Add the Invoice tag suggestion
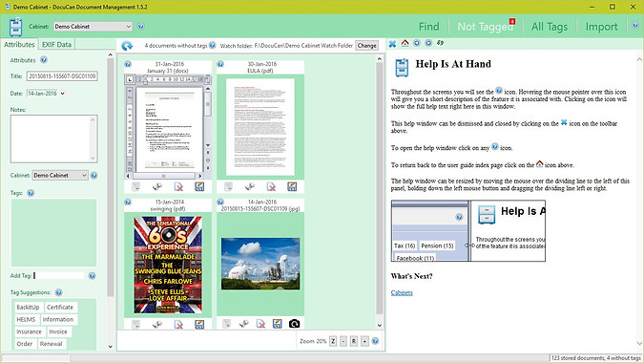The image size is (644, 363). click(58, 331)
